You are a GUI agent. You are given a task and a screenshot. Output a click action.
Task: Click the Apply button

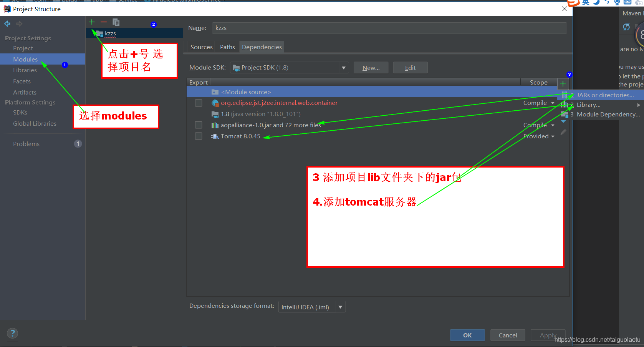pos(548,335)
